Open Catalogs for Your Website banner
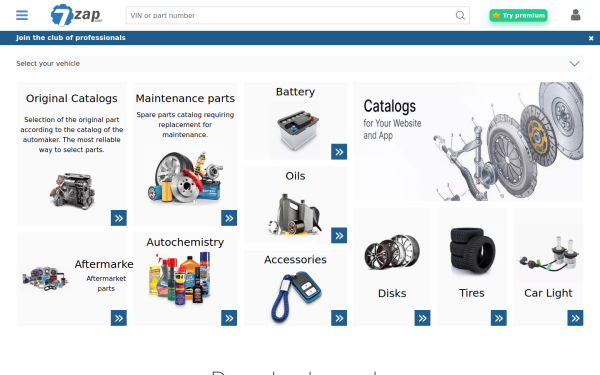Screen dimensions: 600x375 point(468,141)
